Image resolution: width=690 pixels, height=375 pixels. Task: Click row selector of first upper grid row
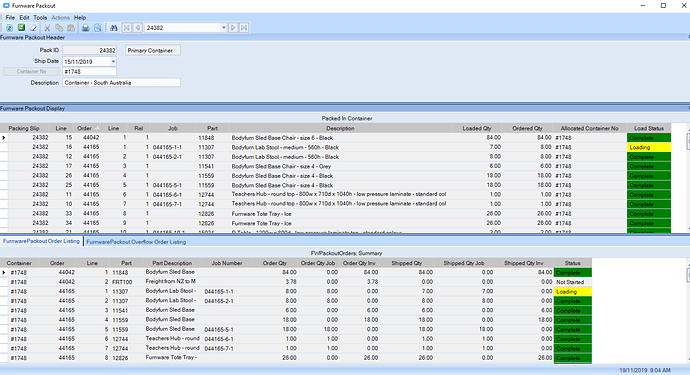4,138
